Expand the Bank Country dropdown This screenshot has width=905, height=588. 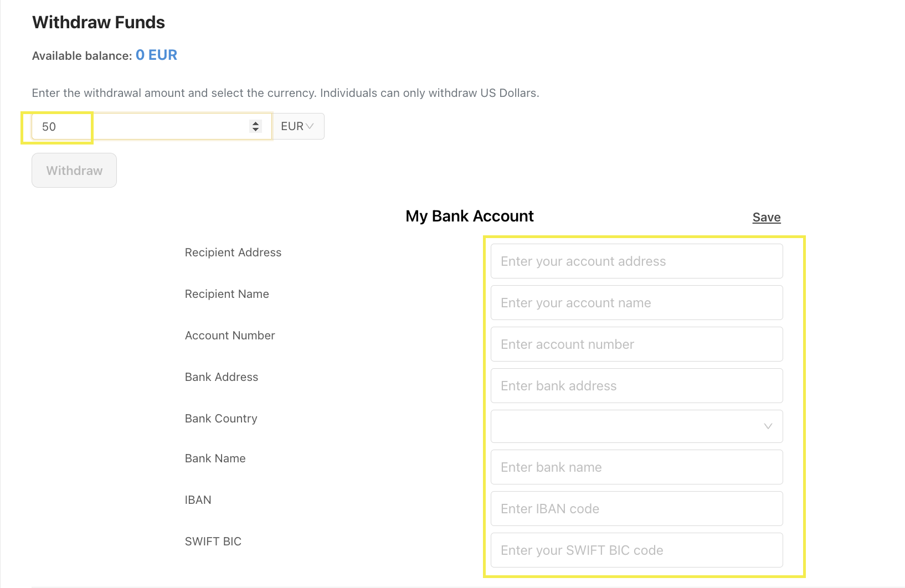click(x=636, y=426)
